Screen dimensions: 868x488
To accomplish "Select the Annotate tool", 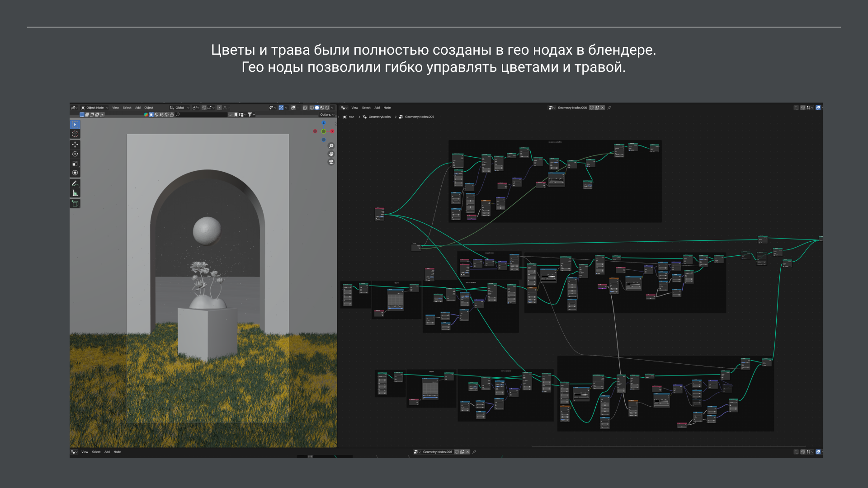I will [75, 183].
